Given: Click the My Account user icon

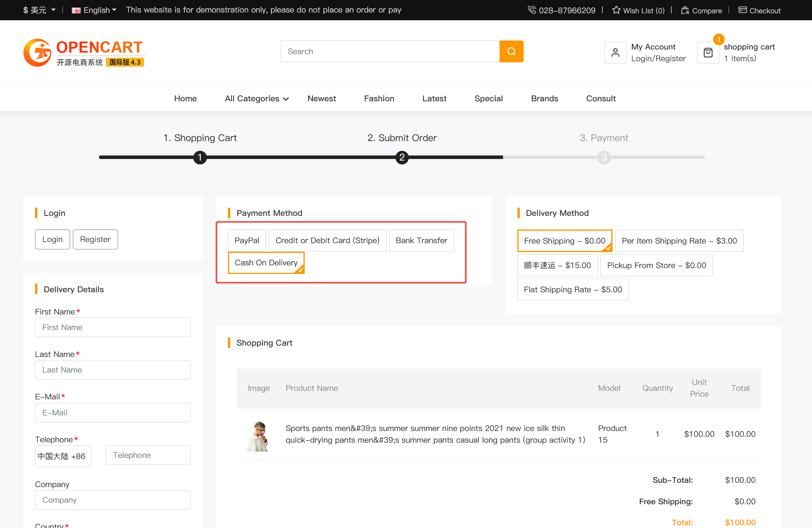Looking at the screenshot, I should pos(615,53).
